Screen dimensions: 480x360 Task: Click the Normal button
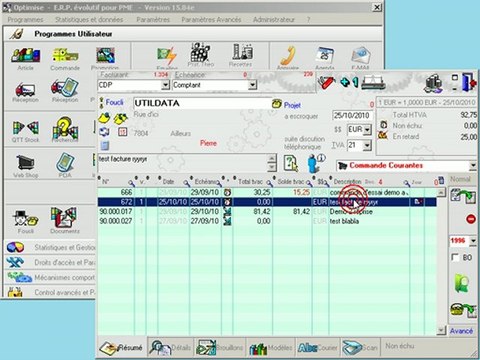click(x=460, y=179)
